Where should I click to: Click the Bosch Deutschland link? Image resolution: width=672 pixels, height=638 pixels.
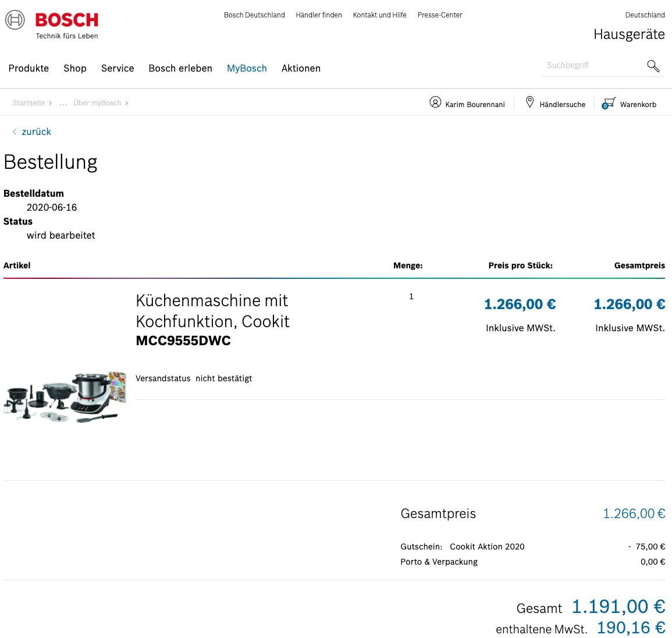254,15
